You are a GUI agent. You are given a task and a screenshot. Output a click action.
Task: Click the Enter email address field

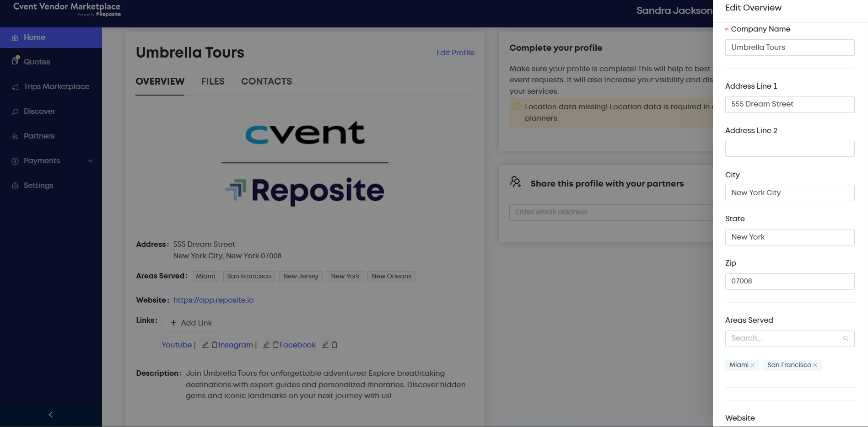click(x=611, y=212)
